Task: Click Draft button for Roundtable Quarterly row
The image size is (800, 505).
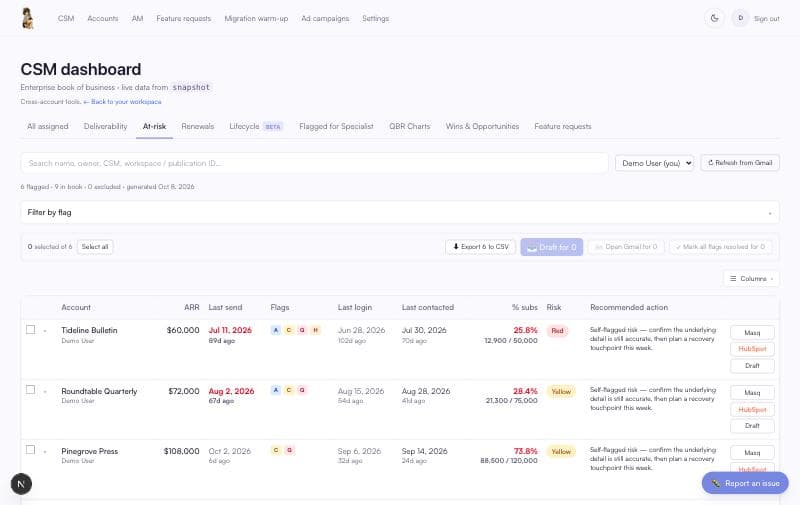Action: [x=752, y=426]
